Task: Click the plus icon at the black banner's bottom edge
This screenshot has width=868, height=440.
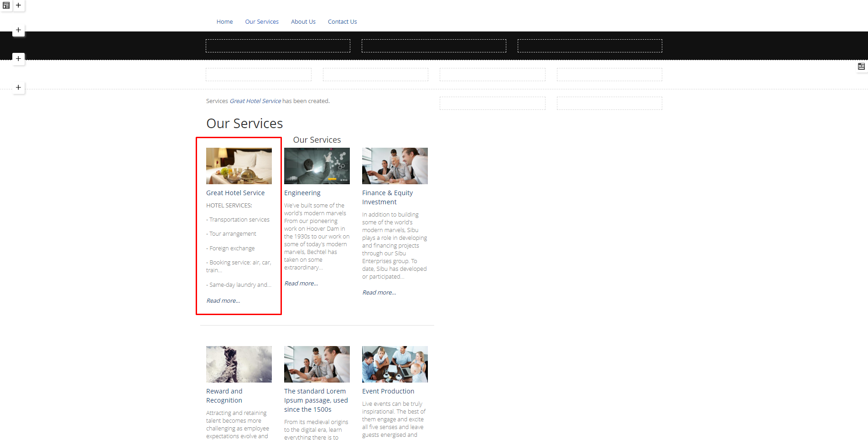Action: coord(18,59)
